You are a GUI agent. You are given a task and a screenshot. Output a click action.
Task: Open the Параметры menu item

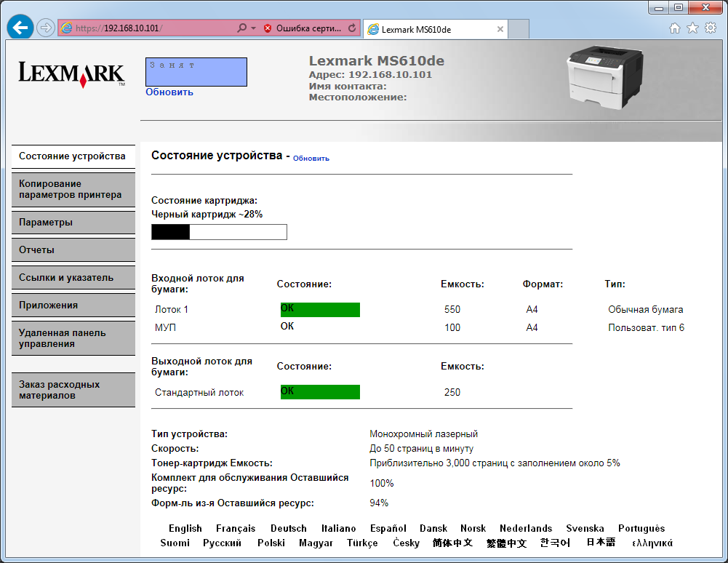tap(73, 223)
